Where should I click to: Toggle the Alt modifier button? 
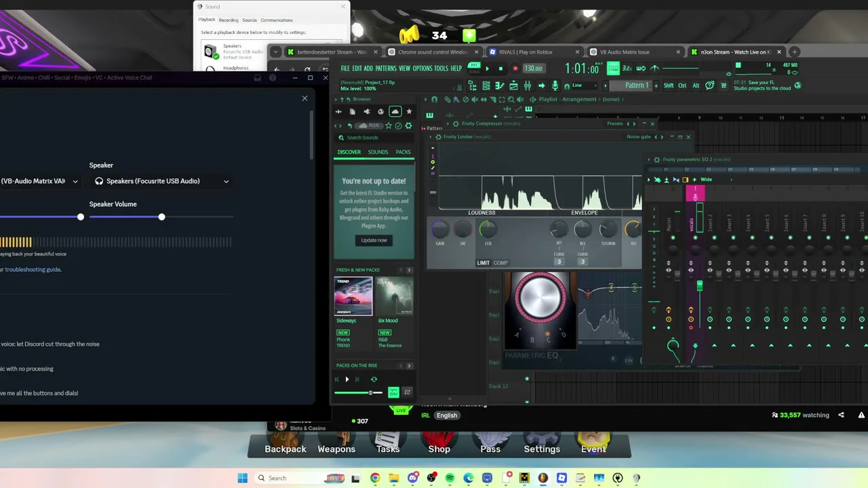point(696,85)
